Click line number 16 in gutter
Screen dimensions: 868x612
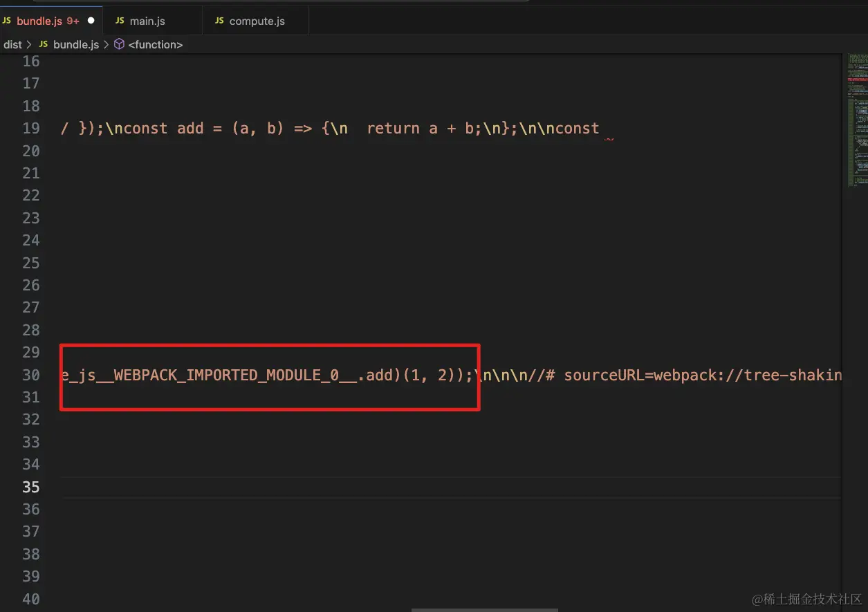click(x=31, y=61)
